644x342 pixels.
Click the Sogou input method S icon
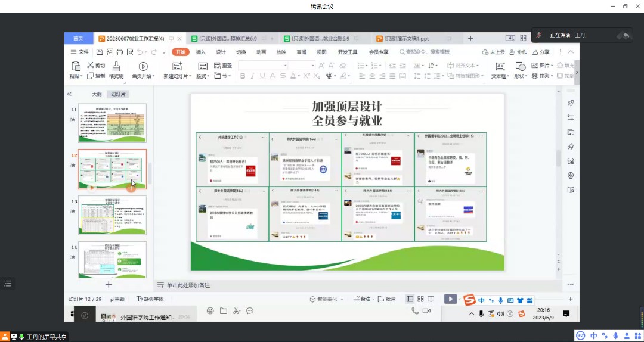pos(469,300)
